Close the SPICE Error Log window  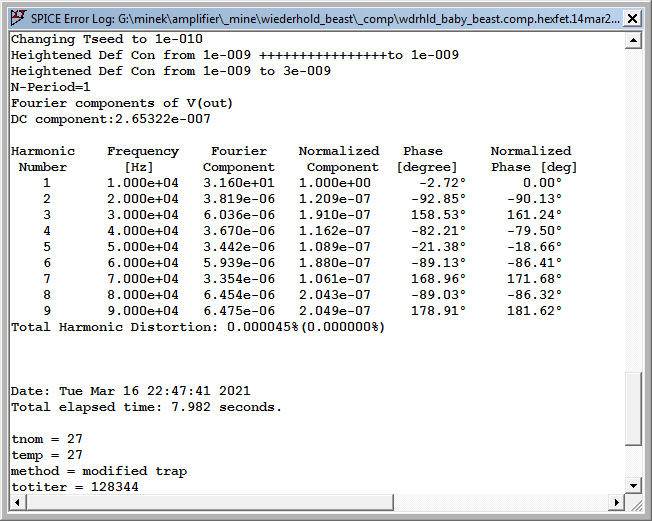(632, 19)
